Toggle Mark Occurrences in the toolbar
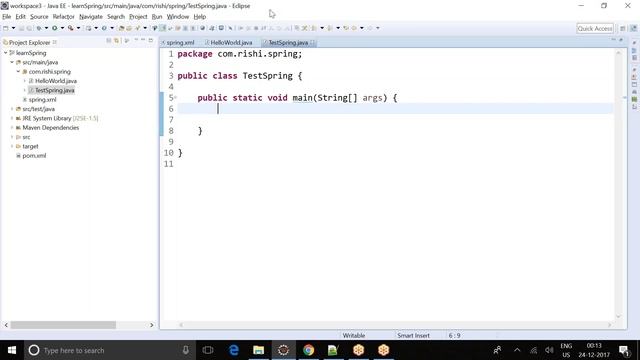The height and width of the screenshot is (360, 640). coord(162,28)
